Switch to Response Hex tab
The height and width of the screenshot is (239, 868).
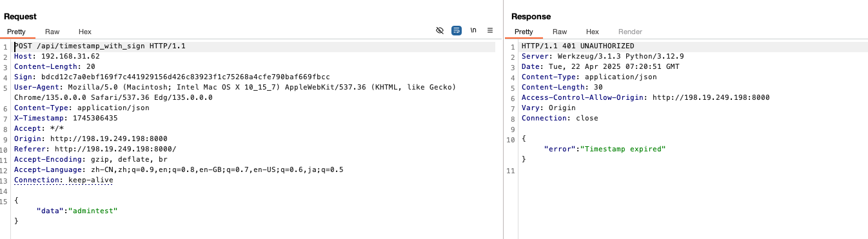(x=593, y=32)
